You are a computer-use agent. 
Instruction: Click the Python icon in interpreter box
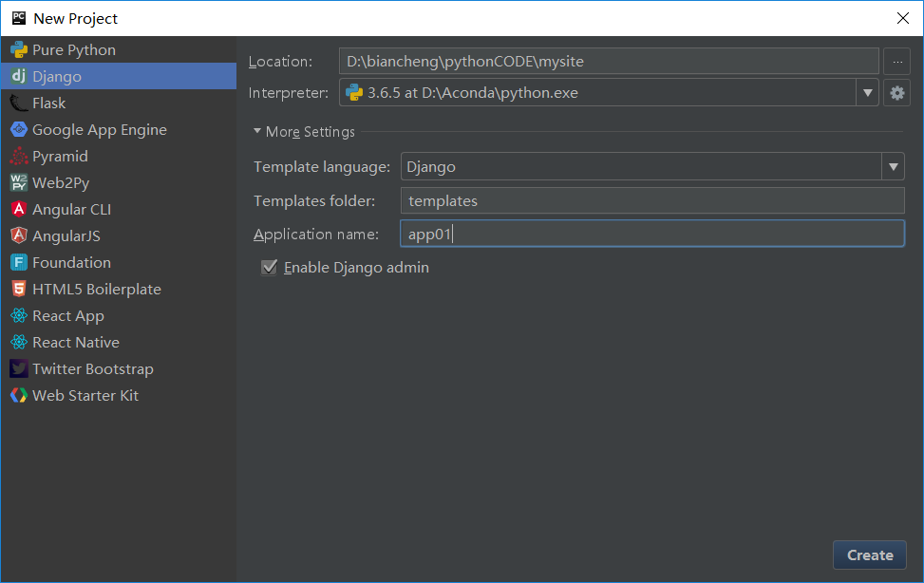point(354,92)
